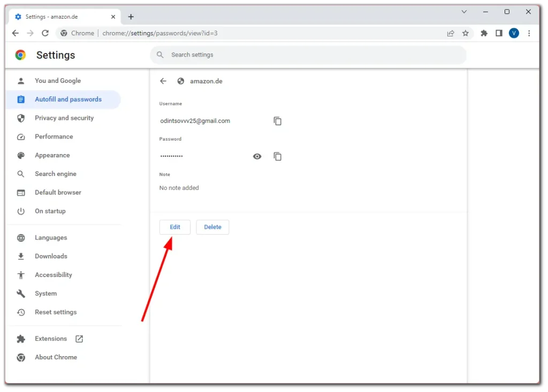Click the Appearance palette icon
This screenshot has height=392, width=548.
click(21, 156)
